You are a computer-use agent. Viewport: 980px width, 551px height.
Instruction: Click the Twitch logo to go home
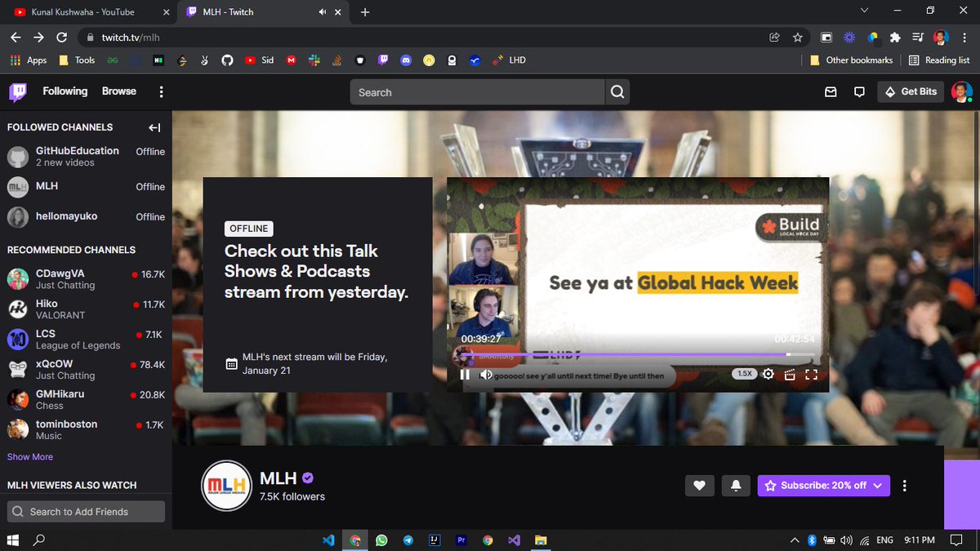tap(18, 91)
